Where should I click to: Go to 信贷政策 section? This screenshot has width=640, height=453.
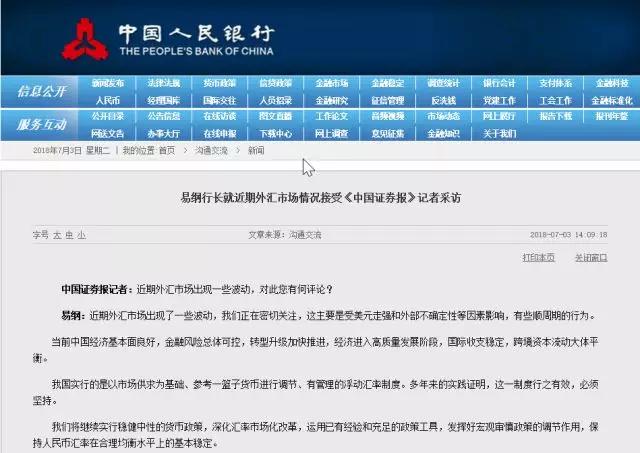pos(276,83)
